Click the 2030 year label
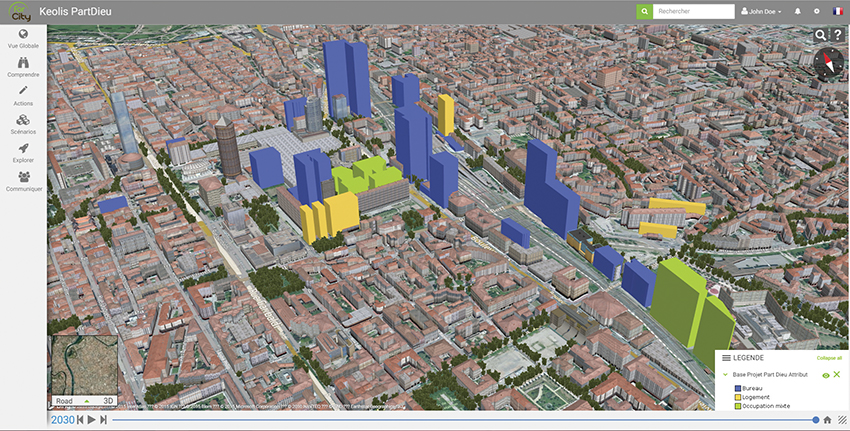Image resolution: width=850 pixels, height=431 pixels. [62, 420]
